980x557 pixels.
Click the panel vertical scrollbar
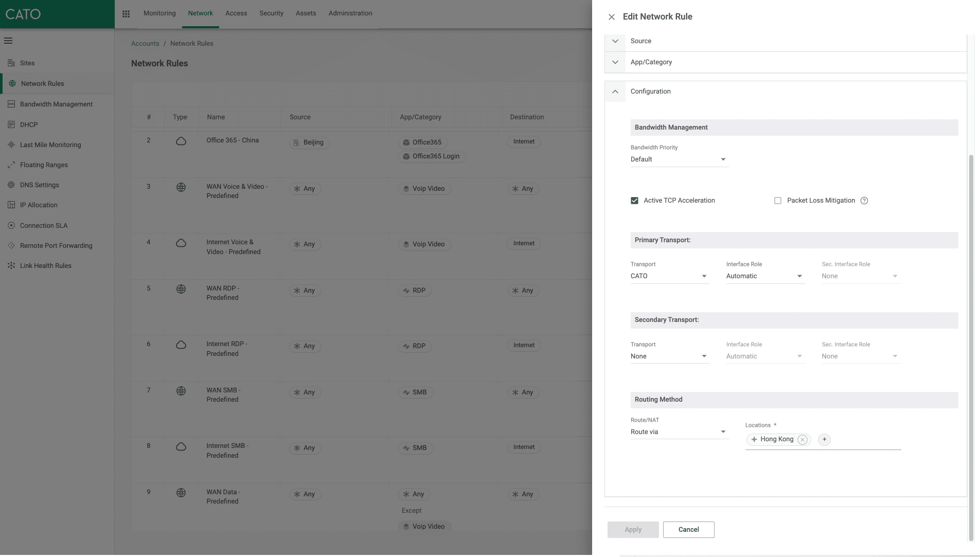coord(971,347)
